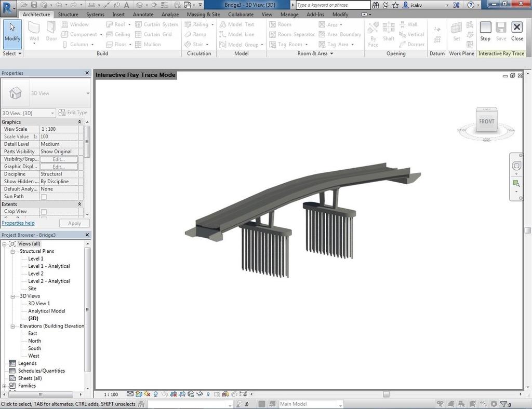Click the Mullion tool
The image size is (532, 409).
[148, 45]
